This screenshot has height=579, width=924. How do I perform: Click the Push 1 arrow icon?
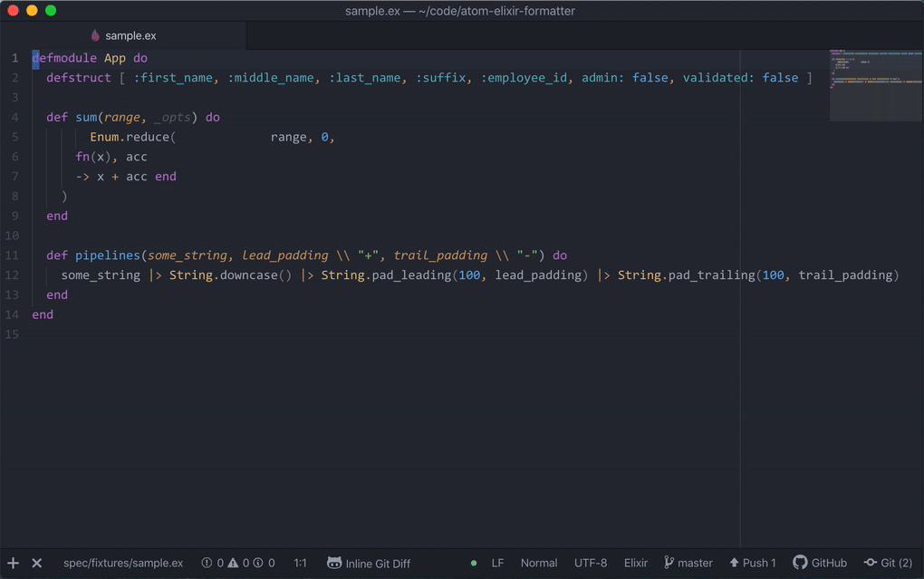click(734, 563)
